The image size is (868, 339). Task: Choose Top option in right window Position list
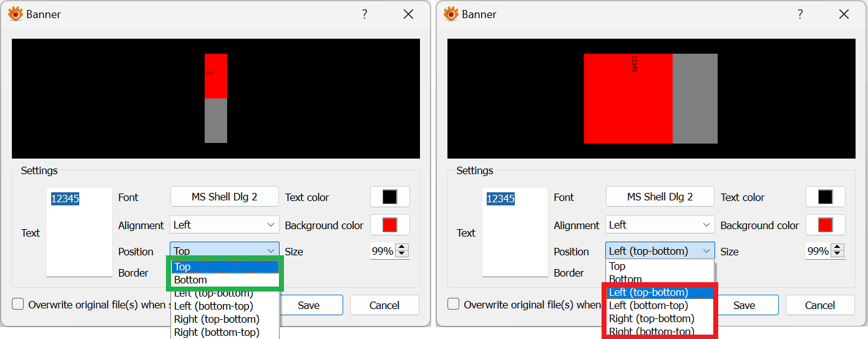[x=660, y=266]
